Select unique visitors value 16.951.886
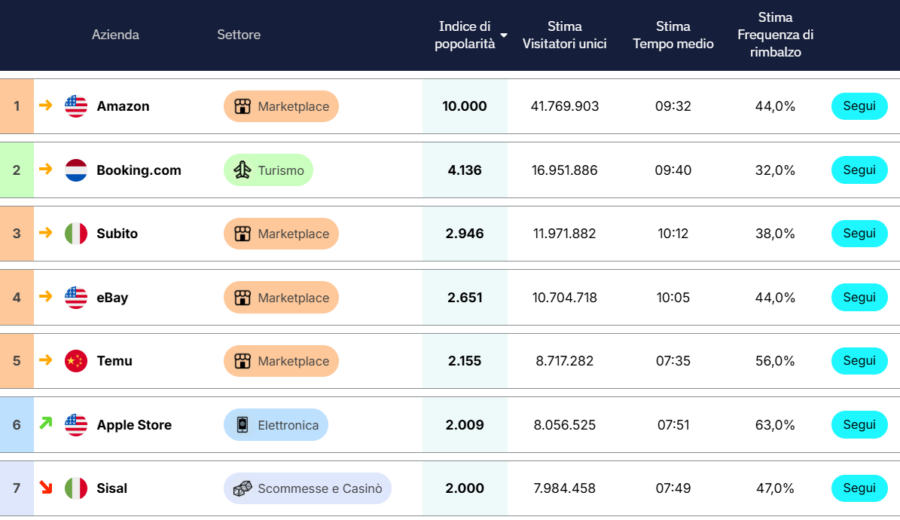900x520 pixels. click(x=564, y=170)
